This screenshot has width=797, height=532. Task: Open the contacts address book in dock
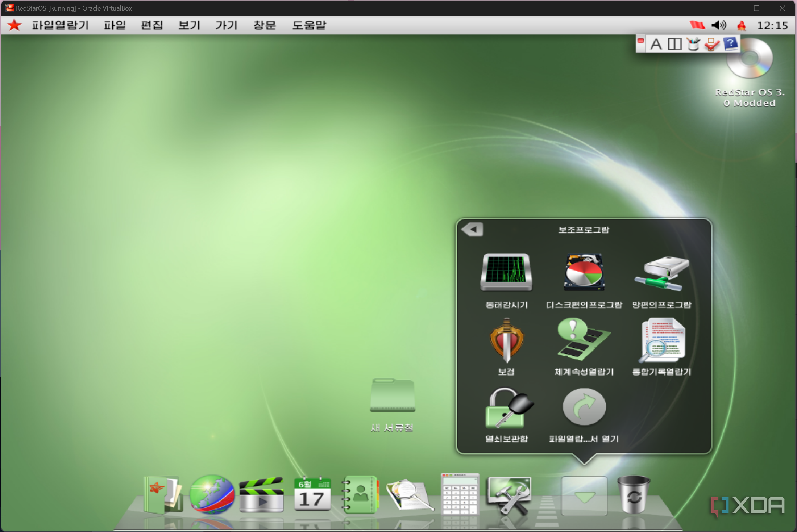tap(360, 494)
